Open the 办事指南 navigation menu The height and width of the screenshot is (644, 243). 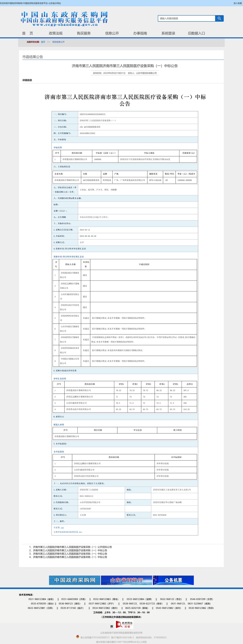coord(140,33)
